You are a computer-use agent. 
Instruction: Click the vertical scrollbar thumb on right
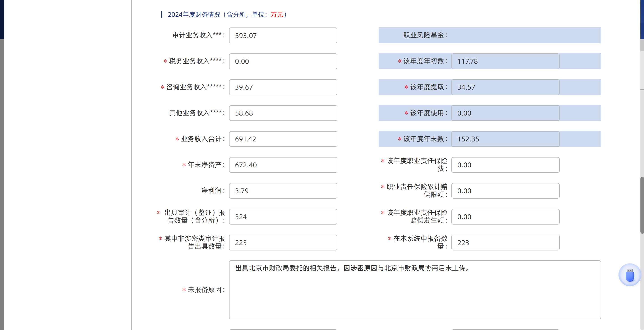pos(642,205)
